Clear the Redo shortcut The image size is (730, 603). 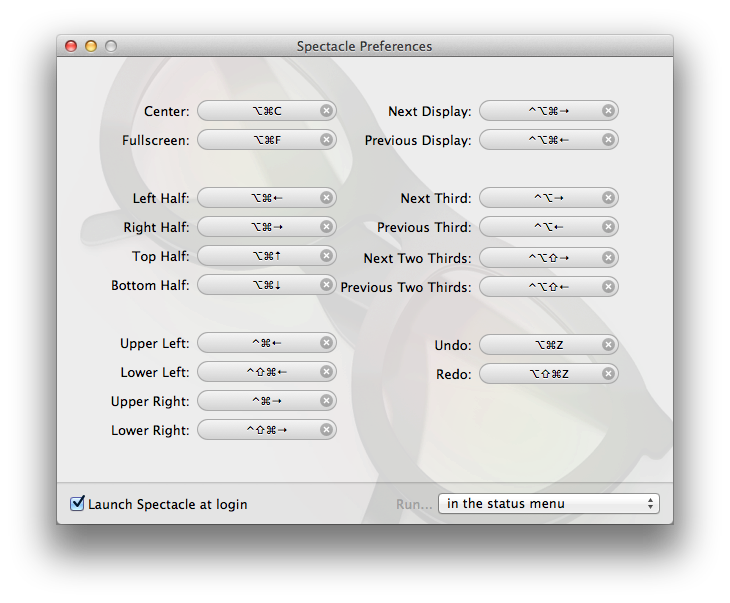pos(608,373)
